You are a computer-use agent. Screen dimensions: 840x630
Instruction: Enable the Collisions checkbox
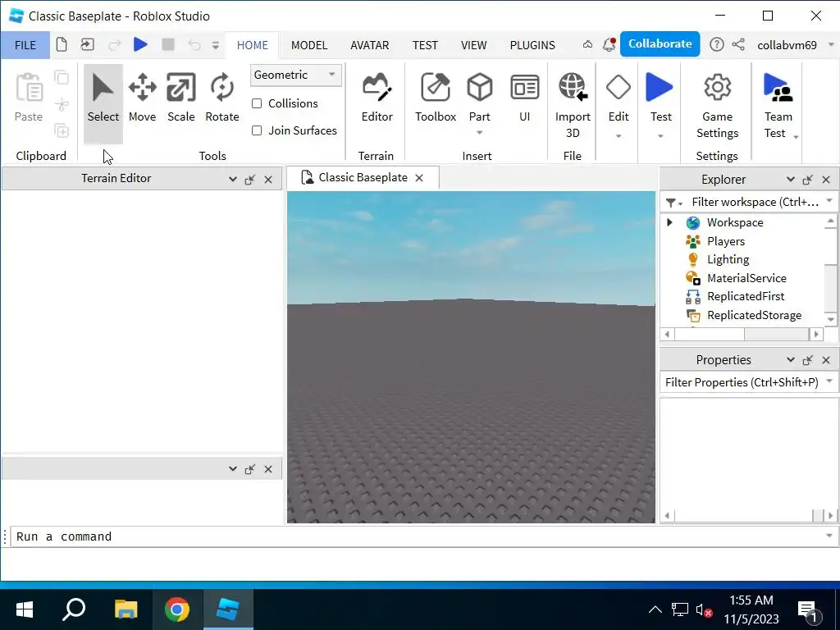[257, 103]
